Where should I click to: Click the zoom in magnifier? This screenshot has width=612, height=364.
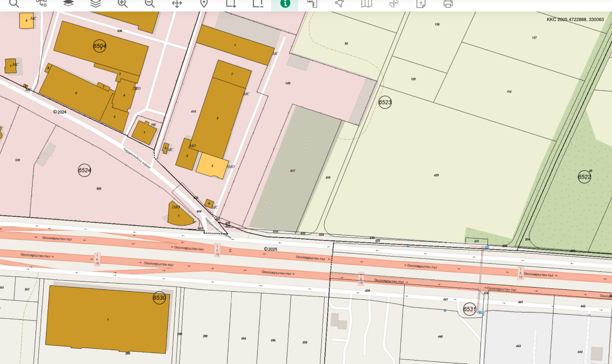pos(123,3)
